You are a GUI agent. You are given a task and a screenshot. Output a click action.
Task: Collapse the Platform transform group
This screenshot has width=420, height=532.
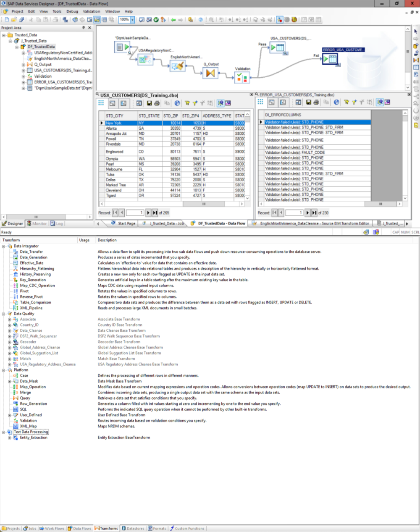(3, 370)
